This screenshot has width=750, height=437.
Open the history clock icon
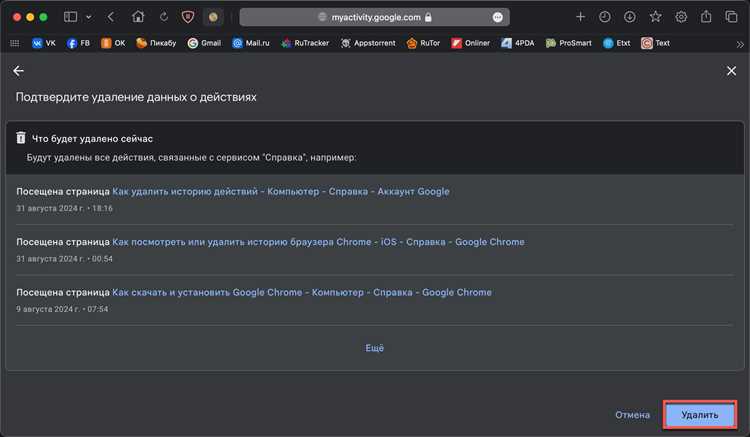point(605,17)
